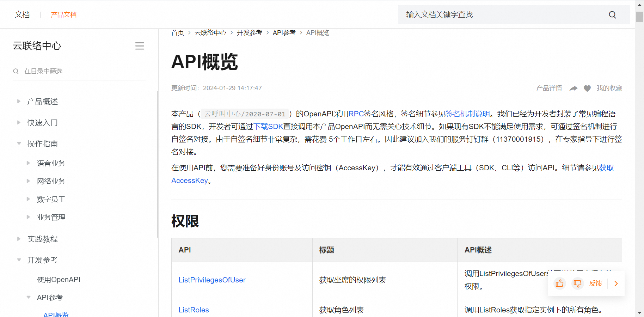Expand the 快速入门 section
This screenshot has height=317, width=644.
pos(19,123)
